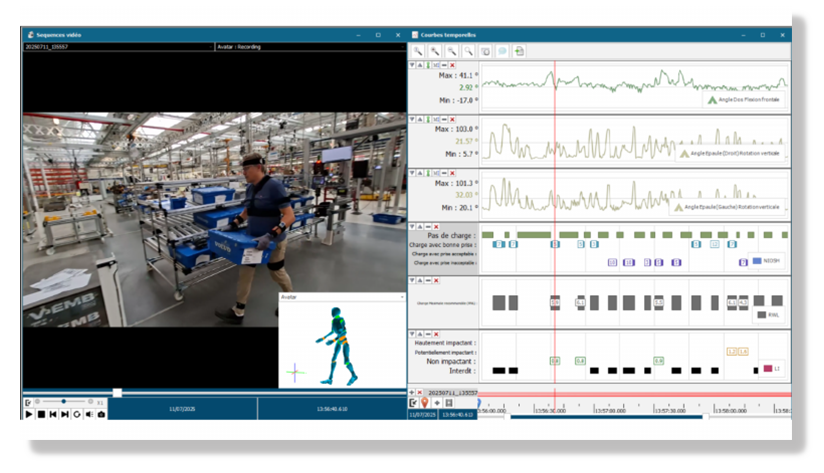The image size is (824, 473).
Task: Toggle loop playback icon
Action: pyautogui.click(x=77, y=413)
